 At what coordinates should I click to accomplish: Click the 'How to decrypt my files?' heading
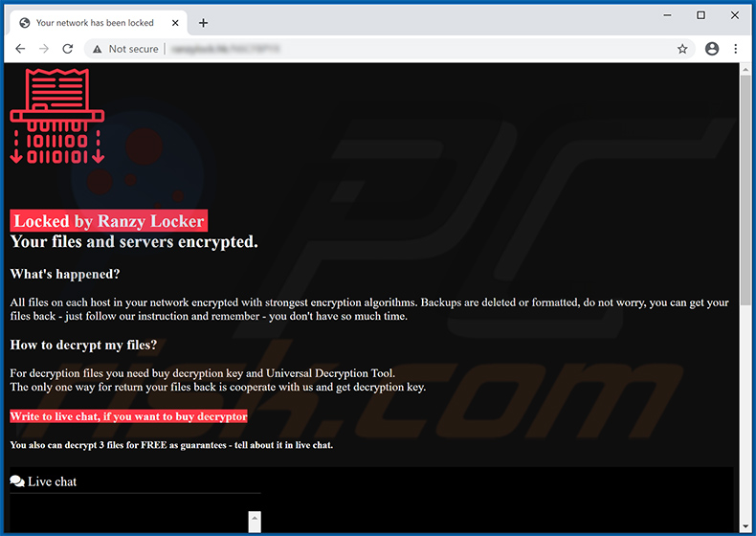pyautogui.click(x=83, y=345)
